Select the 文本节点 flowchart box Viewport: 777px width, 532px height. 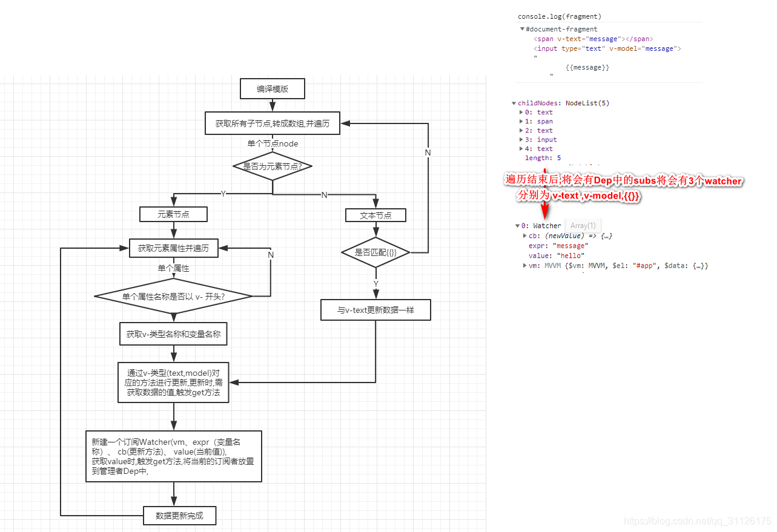[375, 215]
